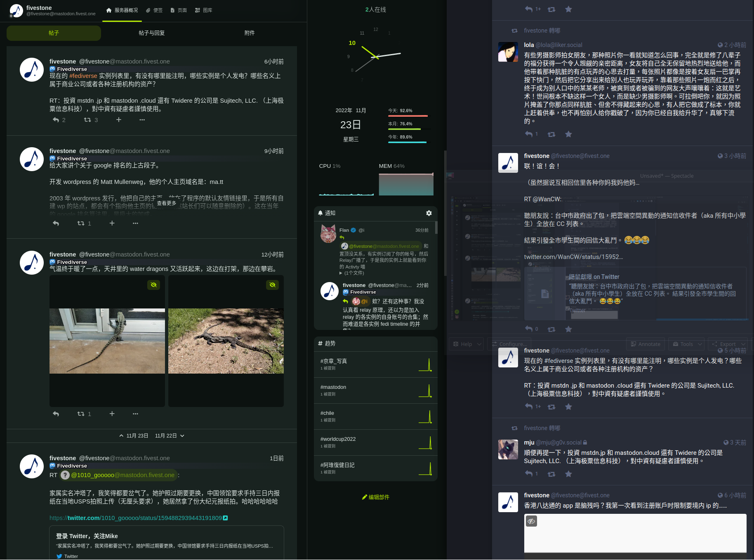Open mention @1010_gooooo@mastodon.fivest.one

118,475
